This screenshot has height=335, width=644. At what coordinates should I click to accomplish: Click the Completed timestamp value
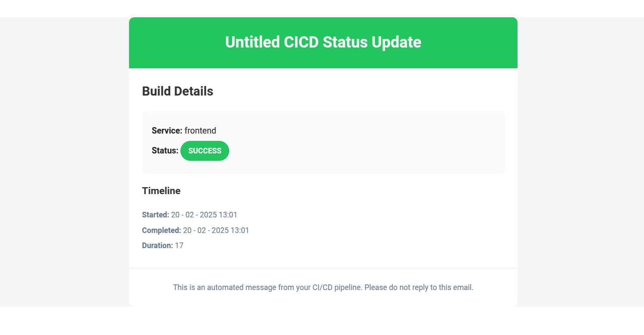coord(216,230)
